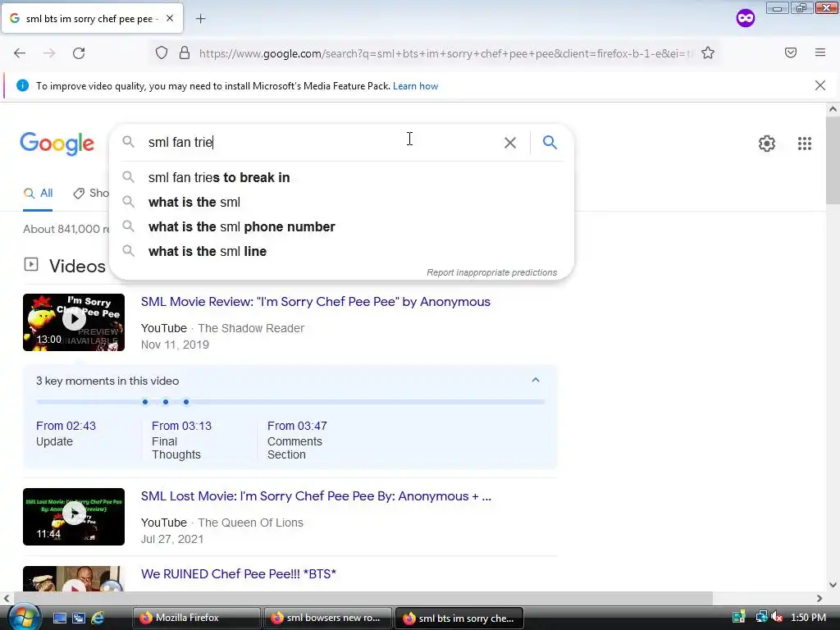This screenshot has height=630, width=840.
Task: Open the Google apps grid
Action: tap(805, 144)
